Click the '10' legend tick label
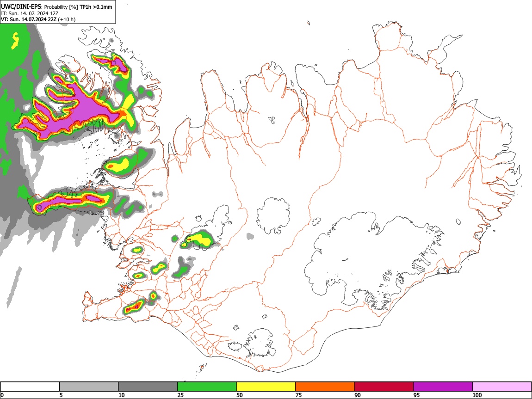 tap(122, 395)
